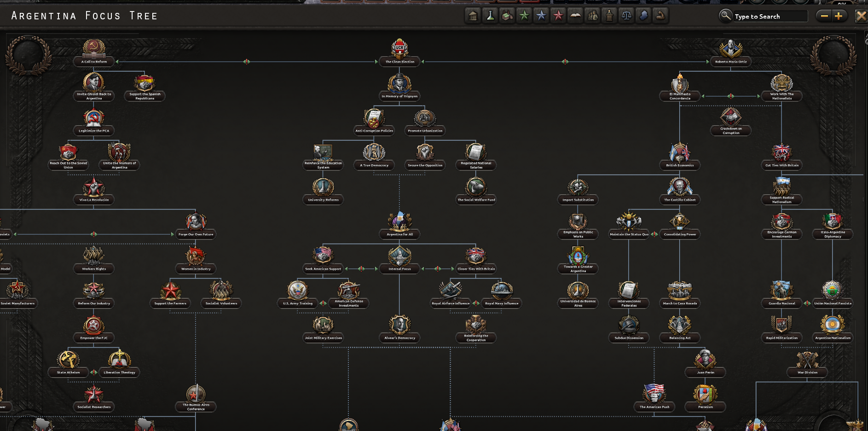Select The Buenos Aires Conference focus
Image resolution: width=868 pixels, height=431 pixels.
click(x=196, y=398)
